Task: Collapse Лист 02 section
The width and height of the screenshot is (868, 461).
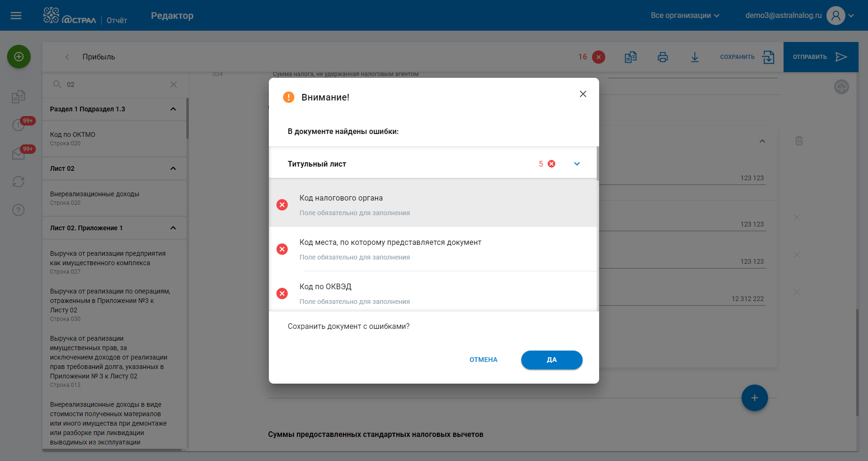Action: [173, 168]
